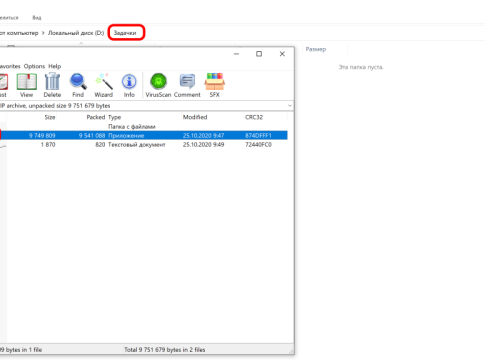The width and height of the screenshot is (485, 360).
Task: Open the View tool in WinRAR toolbar
Action: [x=27, y=85]
